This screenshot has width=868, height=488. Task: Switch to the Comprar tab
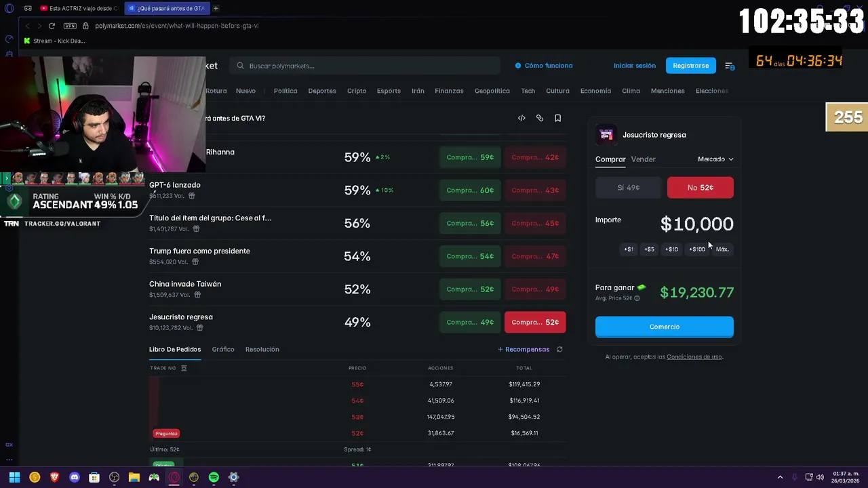pos(610,159)
